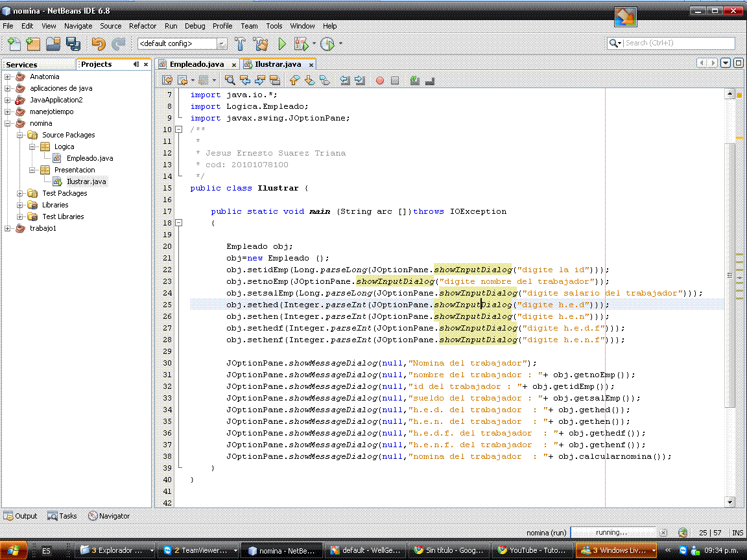747x560 pixels.
Task: Click the Shift Line Left icon
Action: 345,80
